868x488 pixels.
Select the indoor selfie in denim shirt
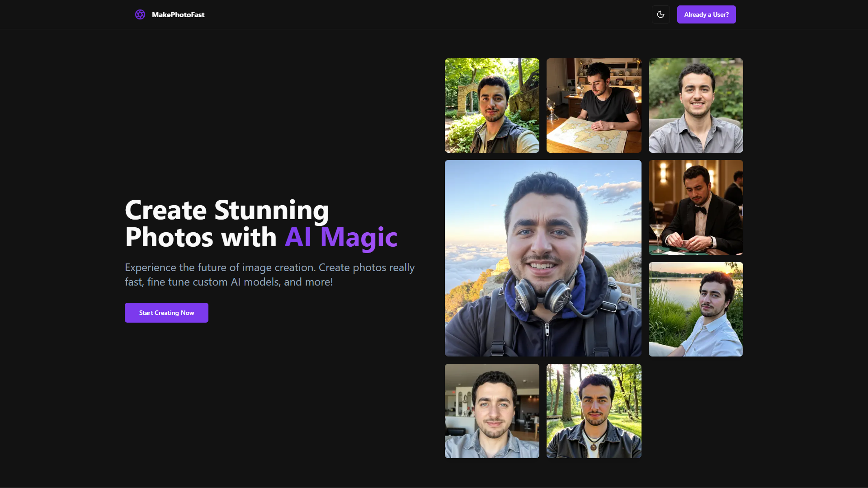(x=492, y=411)
